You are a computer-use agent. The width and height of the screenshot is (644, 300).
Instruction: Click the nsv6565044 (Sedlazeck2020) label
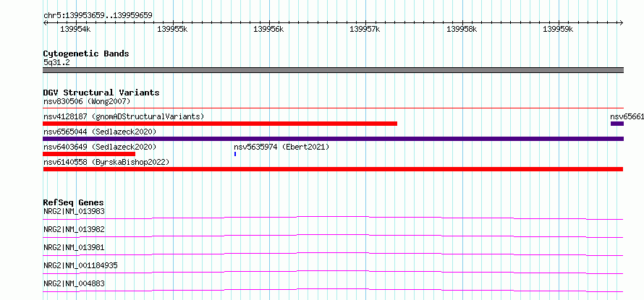100,132
